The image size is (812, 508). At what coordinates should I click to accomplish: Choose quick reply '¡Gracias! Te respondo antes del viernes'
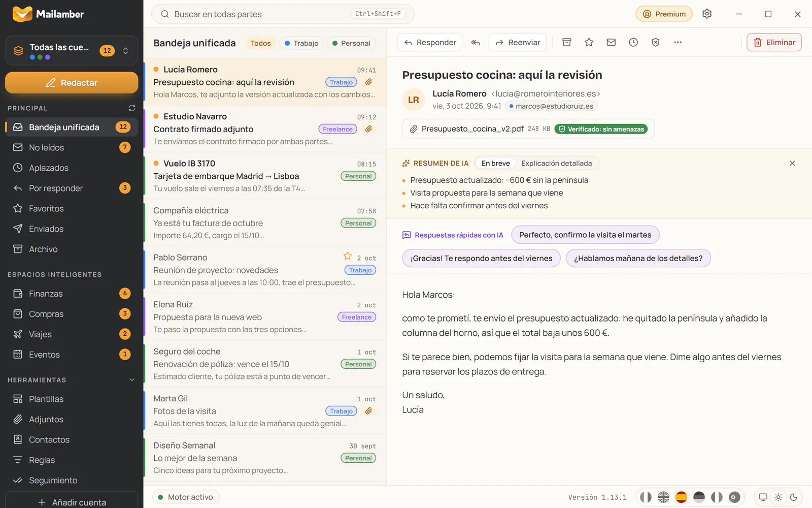click(481, 258)
